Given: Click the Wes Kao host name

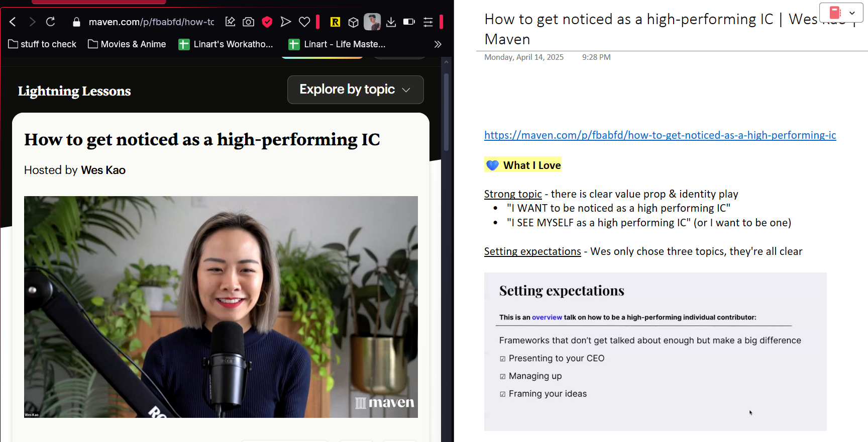Looking at the screenshot, I should (103, 170).
